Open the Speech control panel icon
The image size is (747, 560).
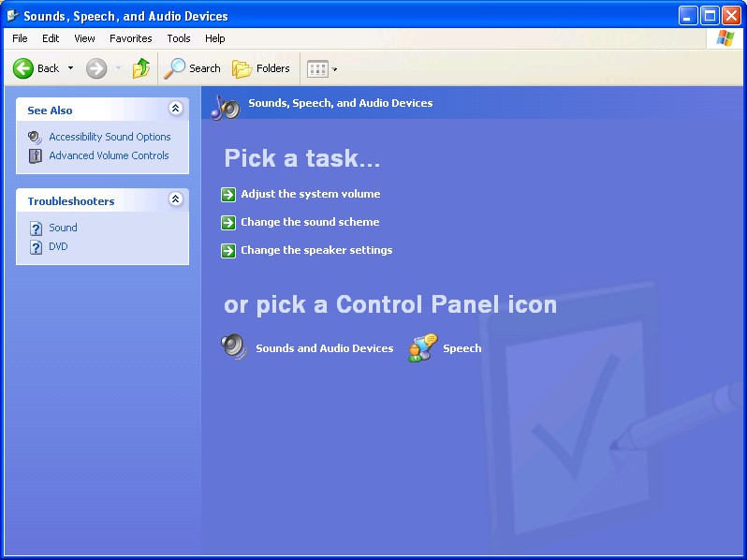tap(422, 347)
